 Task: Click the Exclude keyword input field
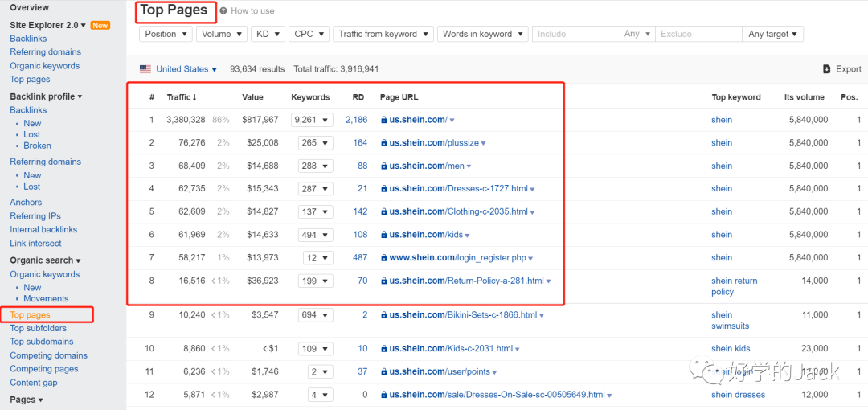point(698,34)
